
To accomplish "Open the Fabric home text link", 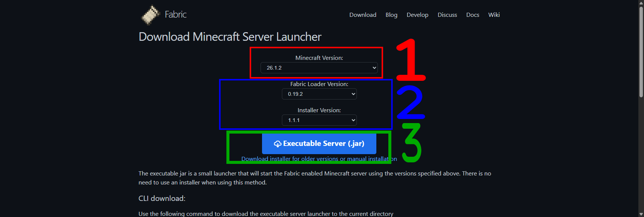I will [x=175, y=15].
